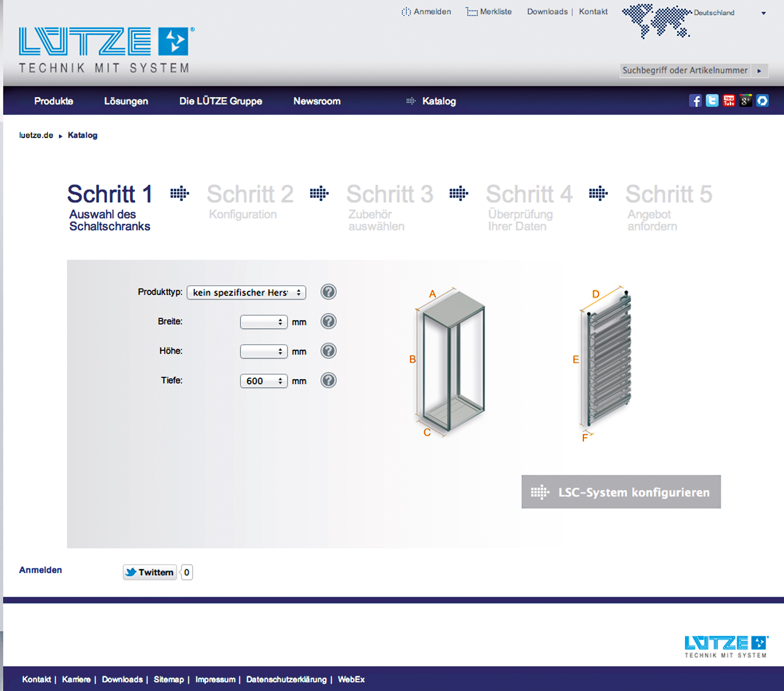Open the footer WebEx link
Viewport: 784px width, 691px height.
tap(351, 679)
